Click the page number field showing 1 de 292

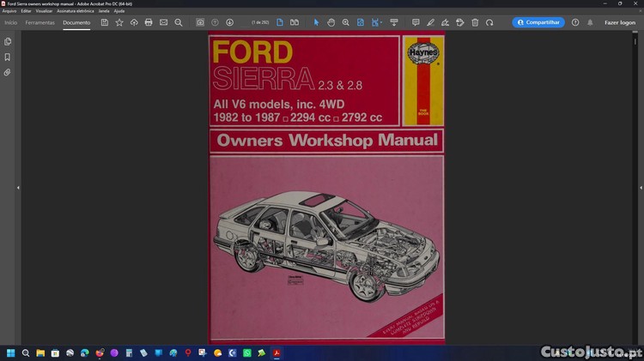point(260,22)
